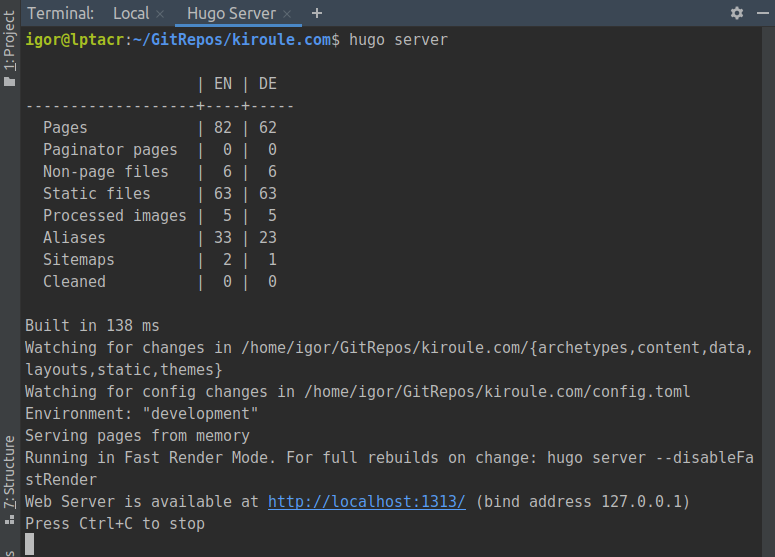Click the Aliases row label
The width and height of the screenshot is (775, 557).
coord(74,238)
